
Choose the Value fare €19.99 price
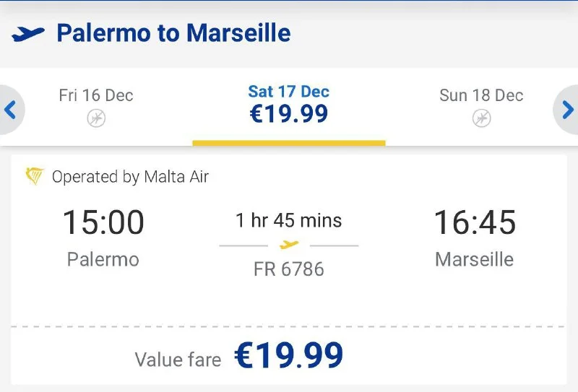tap(288, 355)
